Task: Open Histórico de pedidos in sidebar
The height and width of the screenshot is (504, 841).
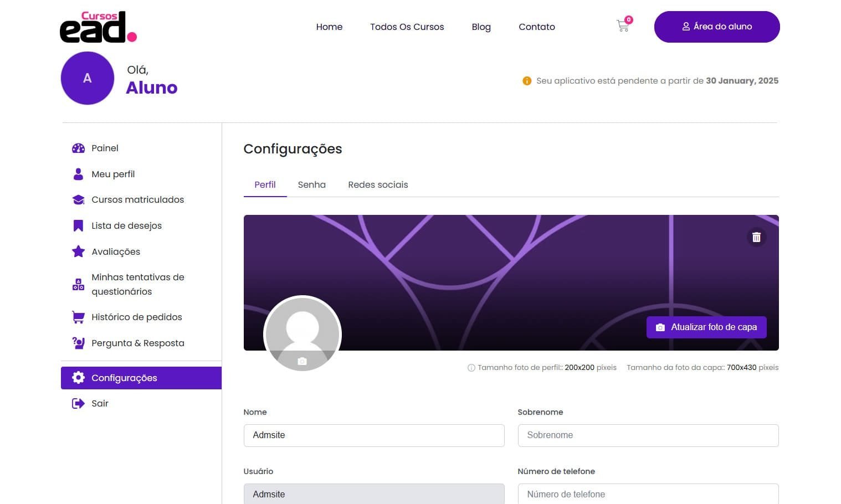Action: [x=136, y=317]
